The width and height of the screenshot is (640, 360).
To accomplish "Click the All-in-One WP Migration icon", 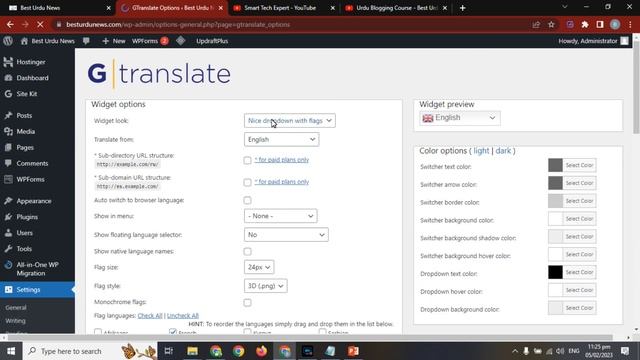I will pos(8,265).
